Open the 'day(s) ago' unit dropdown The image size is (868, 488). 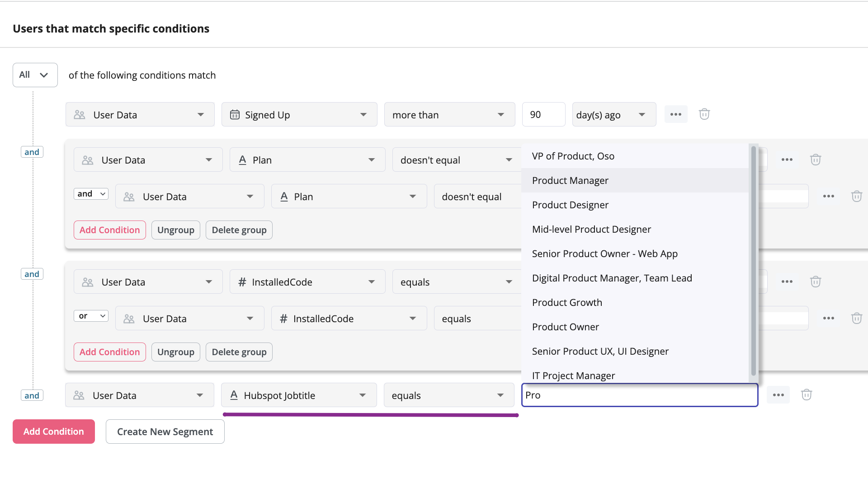pyautogui.click(x=613, y=114)
